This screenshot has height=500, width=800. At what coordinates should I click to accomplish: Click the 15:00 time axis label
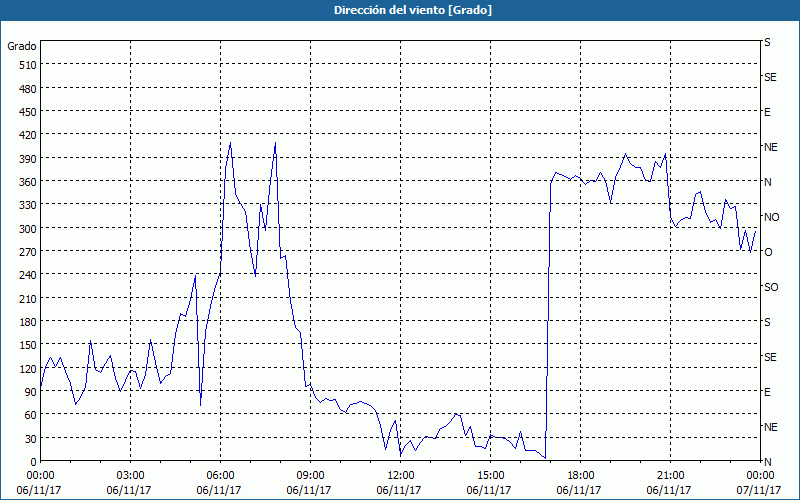[489, 476]
